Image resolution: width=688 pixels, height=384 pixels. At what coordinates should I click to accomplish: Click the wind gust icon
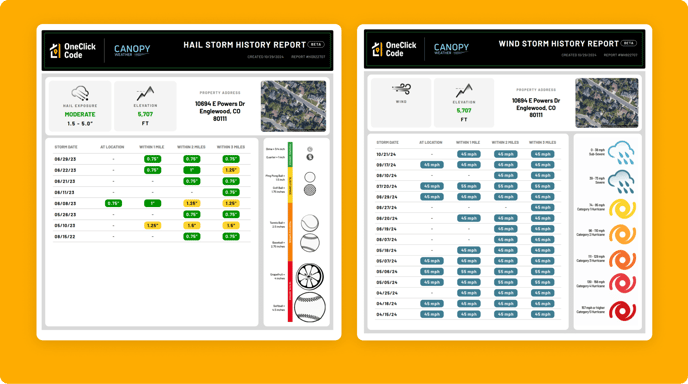pos(401,90)
